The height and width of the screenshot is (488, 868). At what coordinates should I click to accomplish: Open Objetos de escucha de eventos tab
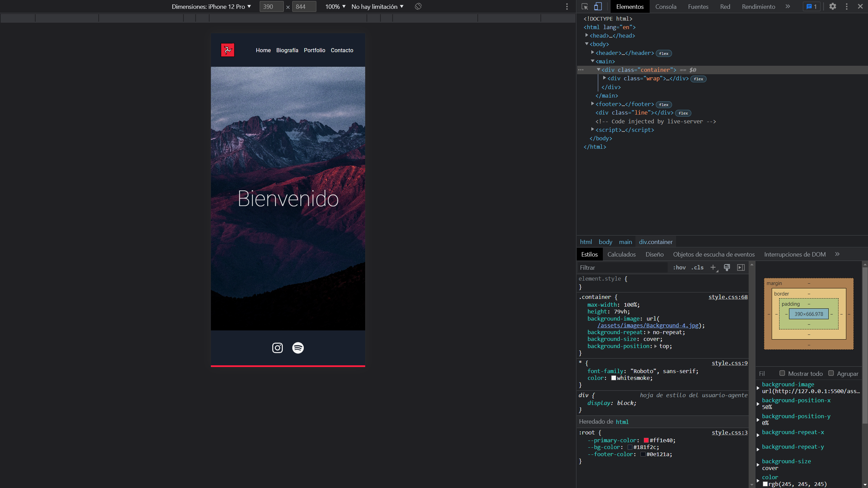tap(714, 254)
